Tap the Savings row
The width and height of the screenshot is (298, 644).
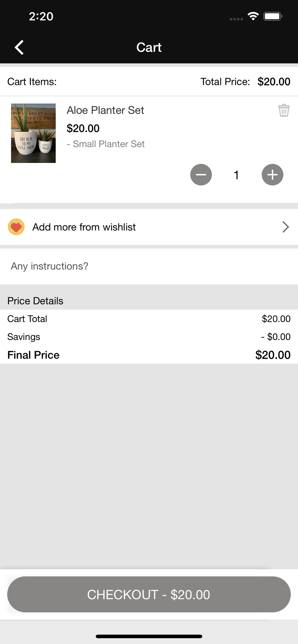pos(148,337)
